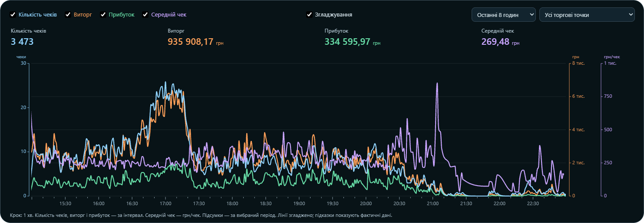Click the Середній чек summary heading
Image resolution: width=644 pixels, height=223 pixels.
498,31
